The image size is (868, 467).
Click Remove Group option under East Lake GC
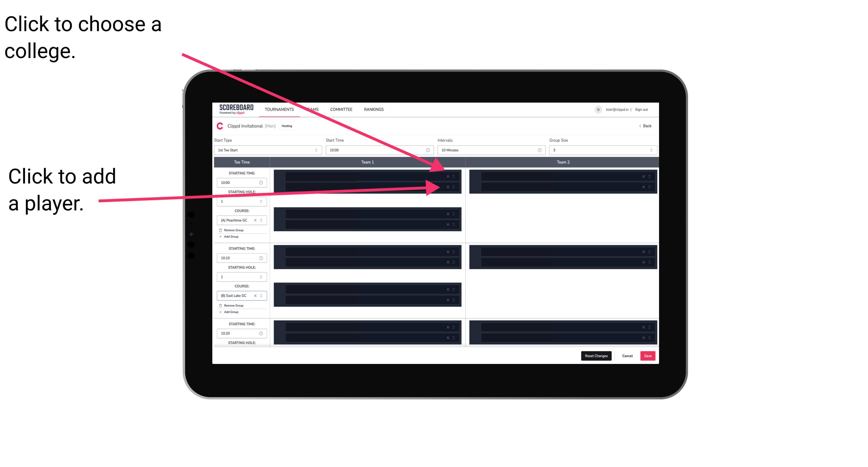click(x=232, y=305)
